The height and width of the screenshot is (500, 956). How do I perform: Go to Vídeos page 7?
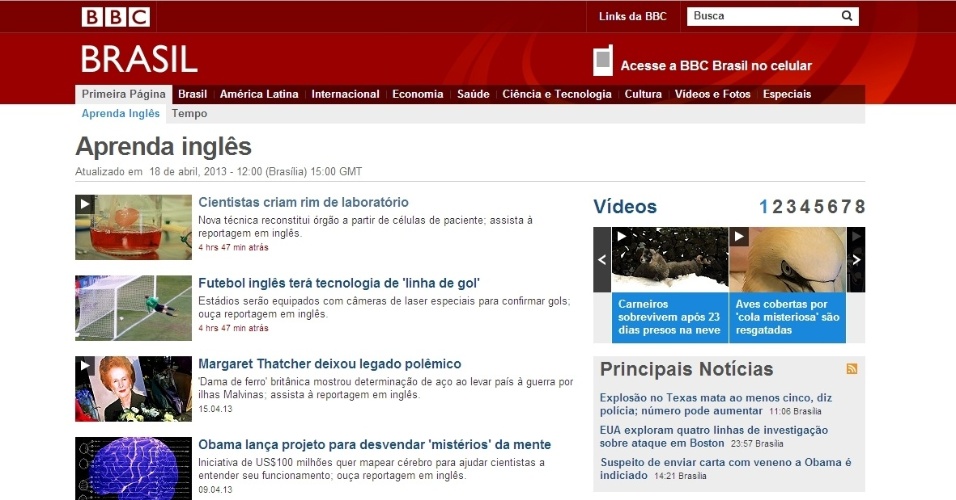pos(846,207)
